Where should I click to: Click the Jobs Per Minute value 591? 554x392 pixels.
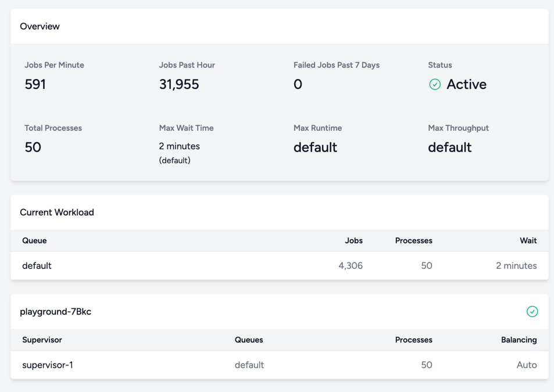pyautogui.click(x=35, y=84)
